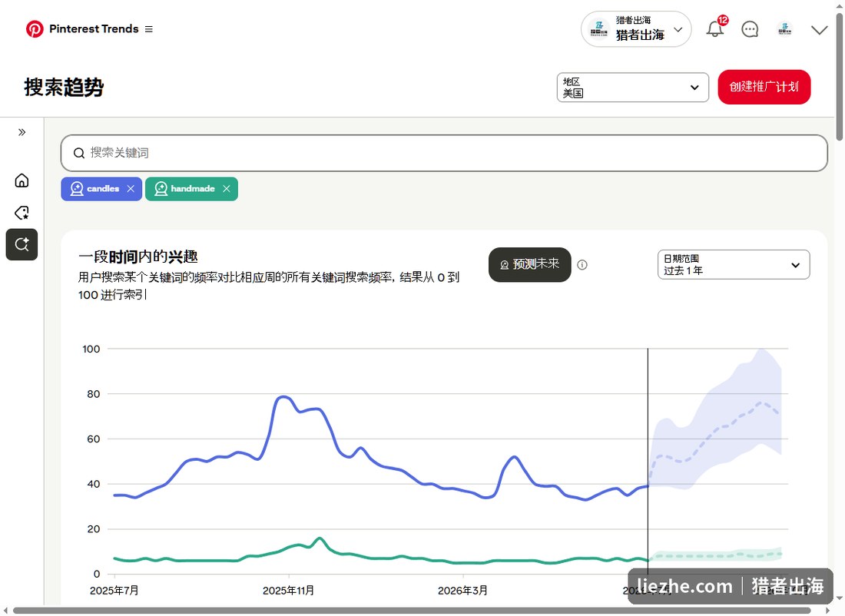The height and width of the screenshot is (616, 845).
Task: Expand the left sidebar with double chevron
Action: pos(22,132)
